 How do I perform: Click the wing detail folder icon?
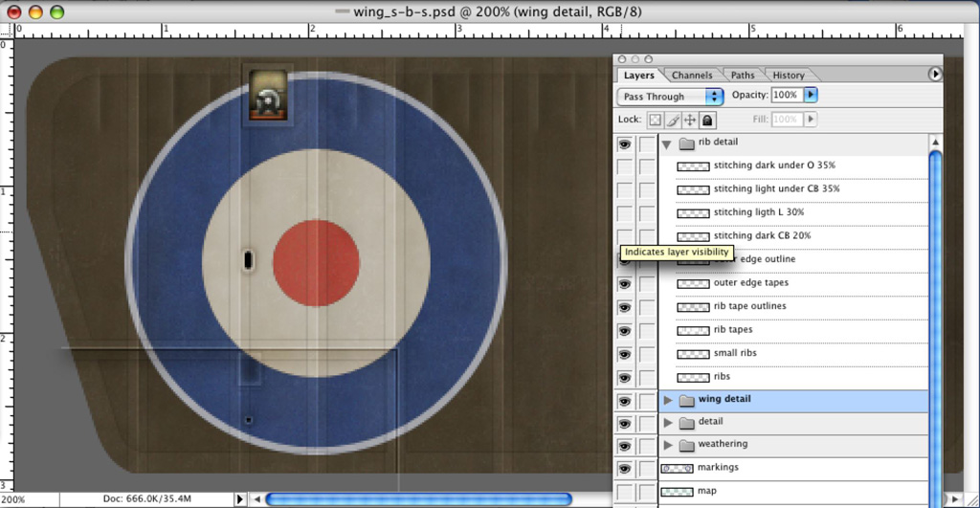687,400
